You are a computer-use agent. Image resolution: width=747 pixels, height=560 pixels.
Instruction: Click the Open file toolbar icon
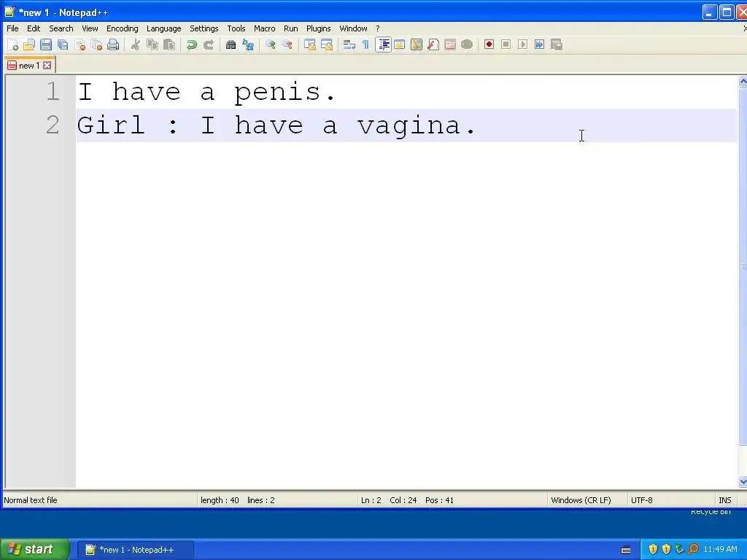pos(29,44)
